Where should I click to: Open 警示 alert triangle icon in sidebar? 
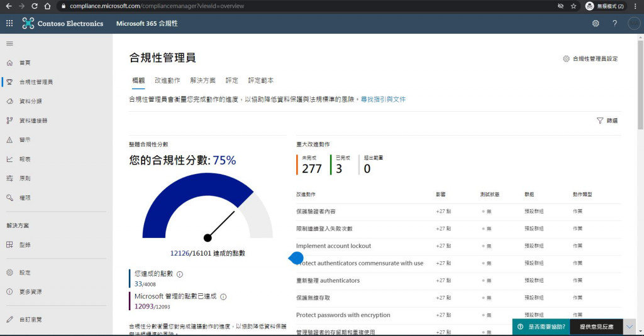9,140
